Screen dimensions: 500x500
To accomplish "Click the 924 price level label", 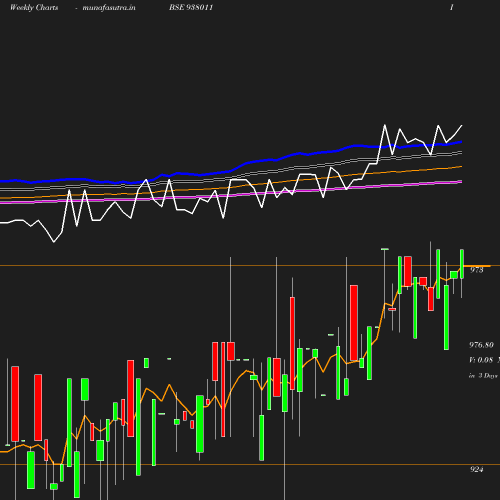I will 477,469.
